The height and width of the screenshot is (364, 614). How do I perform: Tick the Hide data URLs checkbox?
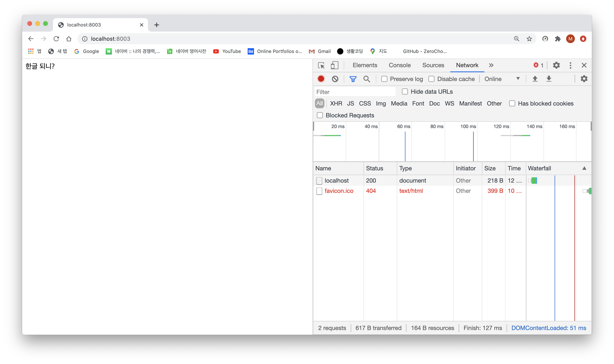[405, 92]
